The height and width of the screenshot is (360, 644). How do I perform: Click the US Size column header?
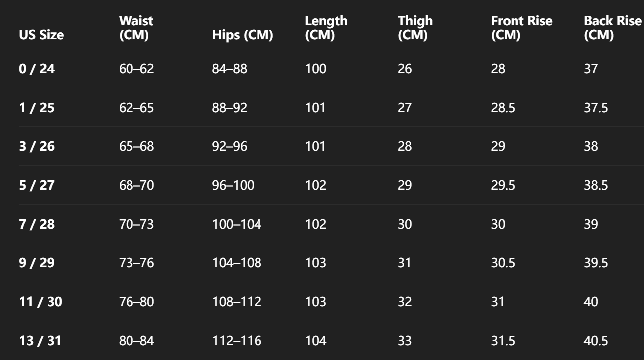click(41, 36)
